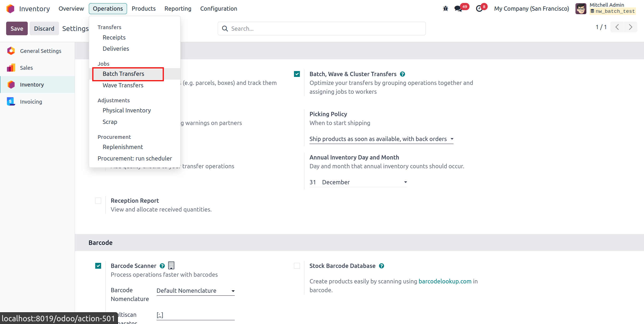Click Barcode Scanner help question icon
The image size is (644, 324).
(162, 266)
